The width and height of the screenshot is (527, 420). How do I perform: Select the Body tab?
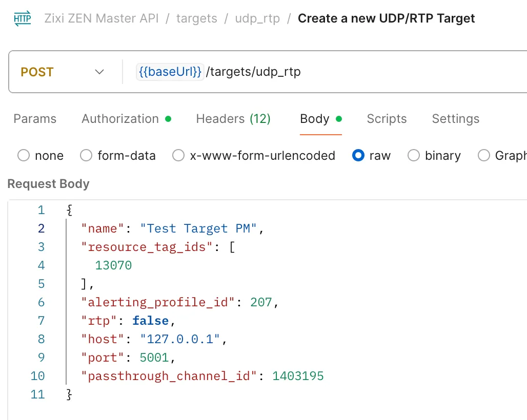pyautogui.click(x=320, y=119)
